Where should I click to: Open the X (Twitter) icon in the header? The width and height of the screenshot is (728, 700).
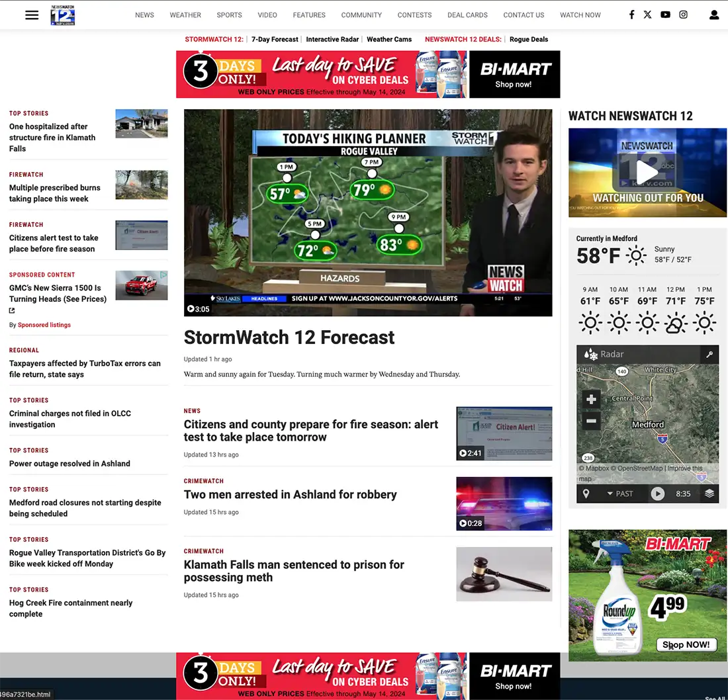pyautogui.click(x=648, y=15)
